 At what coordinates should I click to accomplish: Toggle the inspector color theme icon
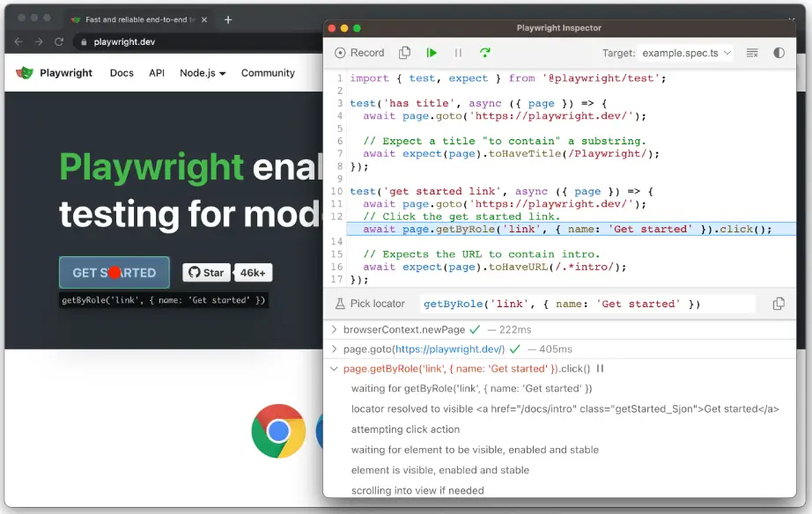(779, 53)
